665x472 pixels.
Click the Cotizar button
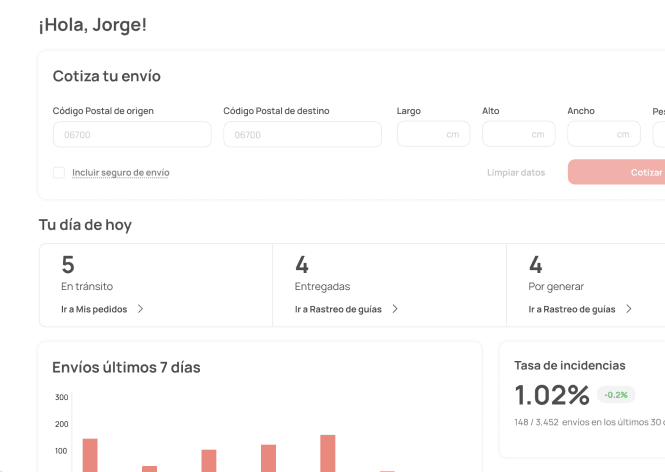click(617, 172)
